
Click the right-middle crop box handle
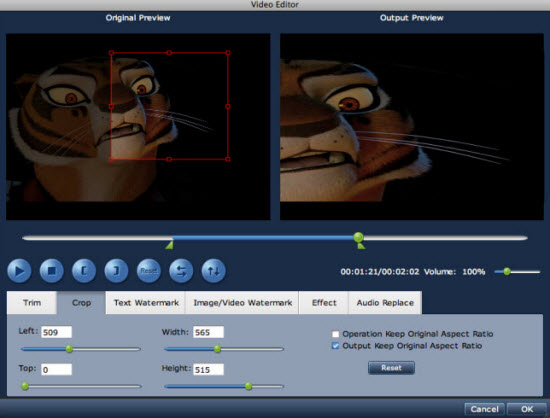point(228,106)
